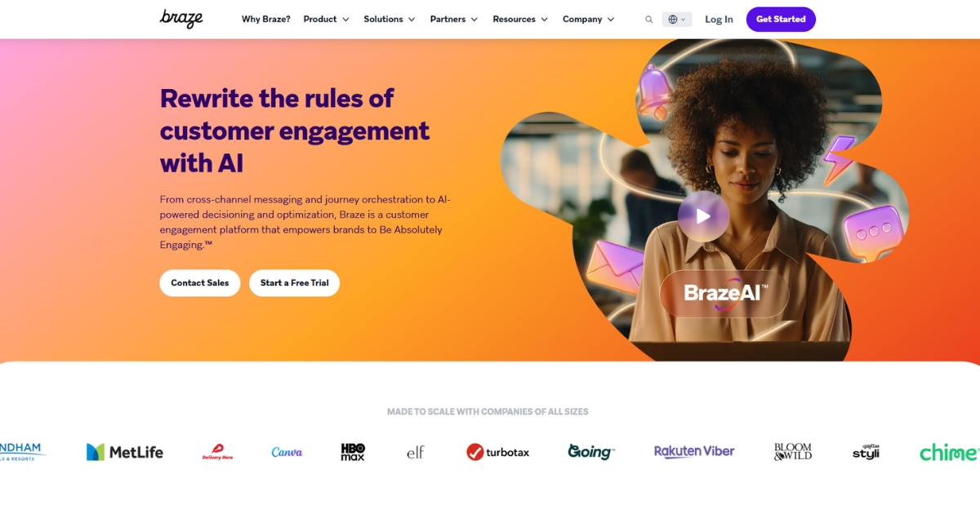The width and height of the screenshot is (980, 514).
Task: Open the globe language selector
Action: [x=677, y=20]
